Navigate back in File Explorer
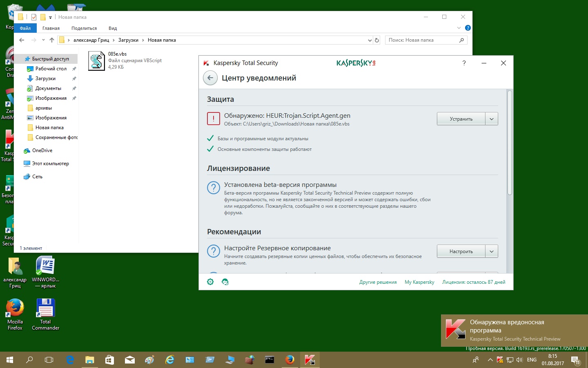The height and width of the screenshot is (368, 588). point(22,40)
